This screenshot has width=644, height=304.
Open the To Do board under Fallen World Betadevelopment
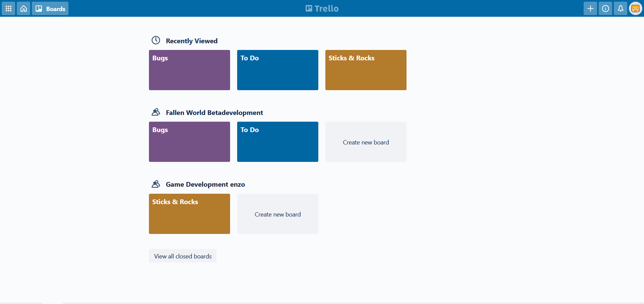click(x=277, y=142)
